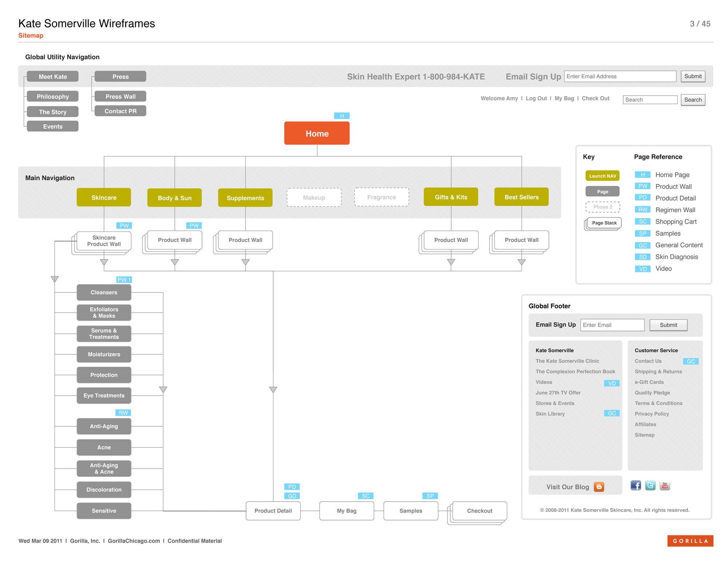
Task: Select the dashed Fragrance phase 2 box
Action: click(x=381, y=197)
